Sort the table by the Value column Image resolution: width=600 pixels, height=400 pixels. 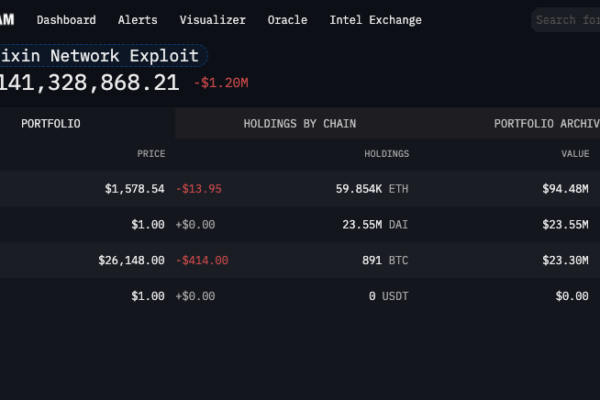[x=575, y=154]
